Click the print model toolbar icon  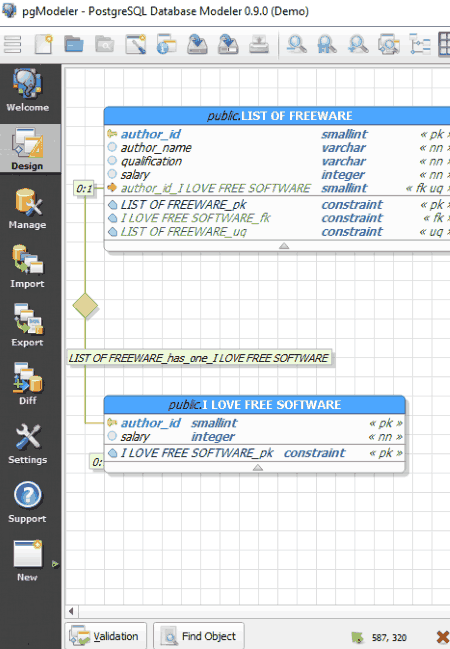tap(259, 44)
